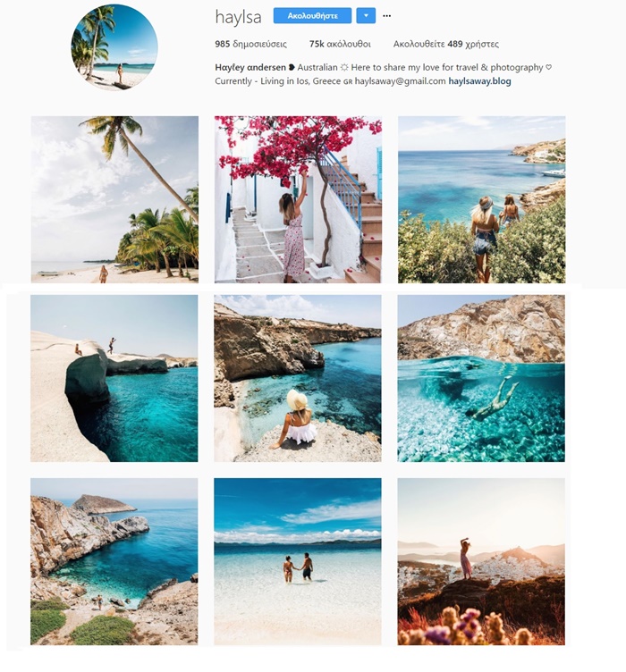
Task: Open the rocky cove aerial view photo
Action: pos(114,561)
